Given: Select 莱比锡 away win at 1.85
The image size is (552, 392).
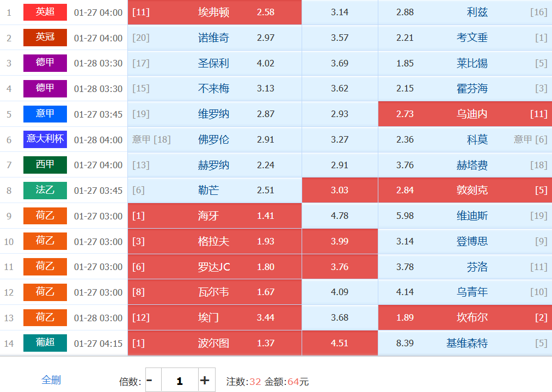Looking at the screenshot, I should coord(464,63).
